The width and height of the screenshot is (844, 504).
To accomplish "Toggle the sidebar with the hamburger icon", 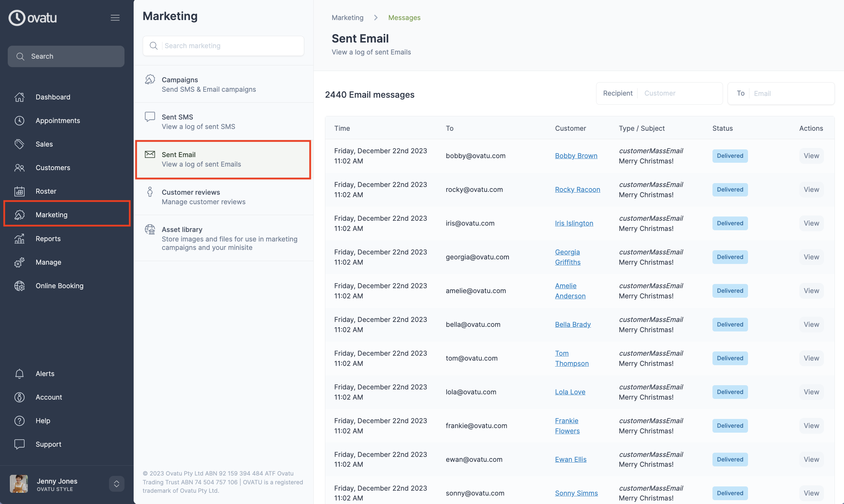I will pyautogui.click(x=115, y=18).
